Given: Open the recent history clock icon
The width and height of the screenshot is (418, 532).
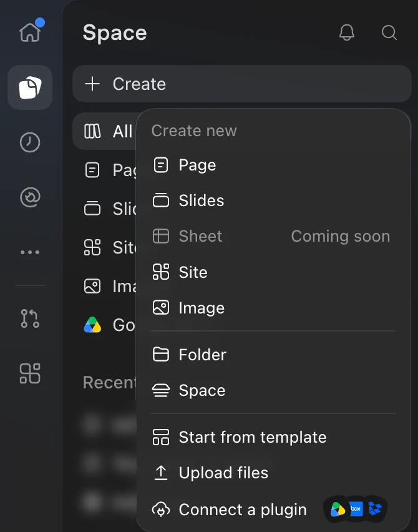Looking at the screenshot, I should coord(30,142).
